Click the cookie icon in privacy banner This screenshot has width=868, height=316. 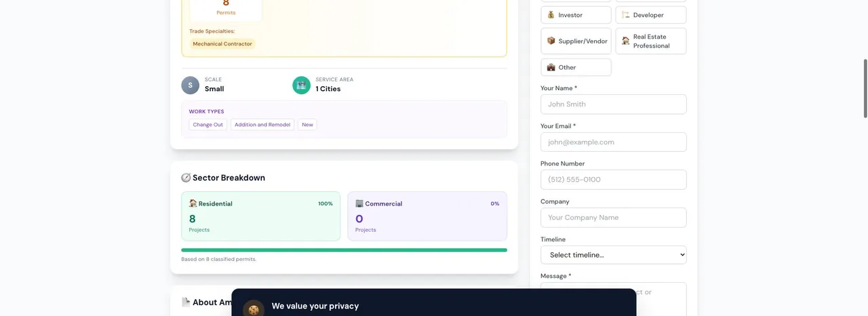pos(254,309)
